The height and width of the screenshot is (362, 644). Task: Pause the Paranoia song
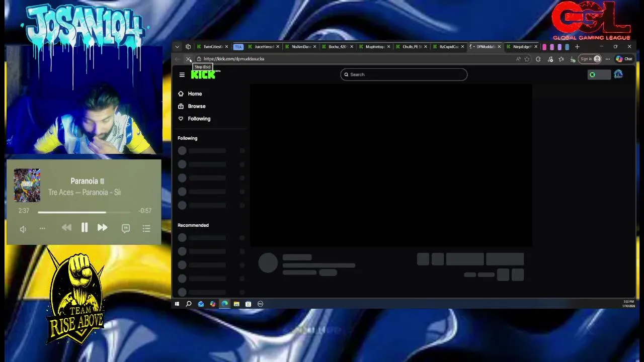85,228
